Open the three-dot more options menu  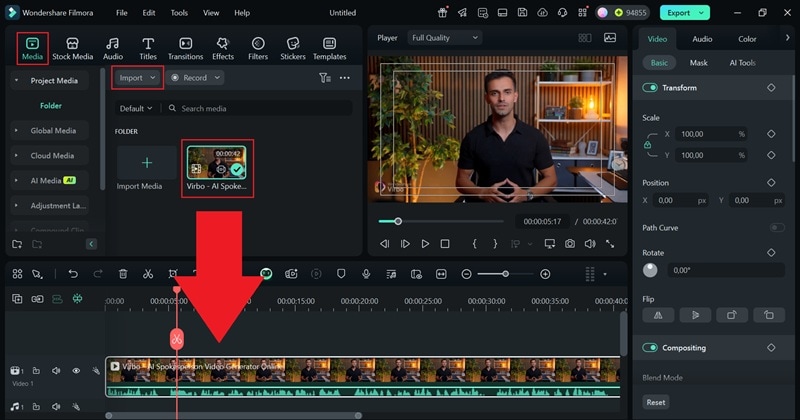click(345, 78)
